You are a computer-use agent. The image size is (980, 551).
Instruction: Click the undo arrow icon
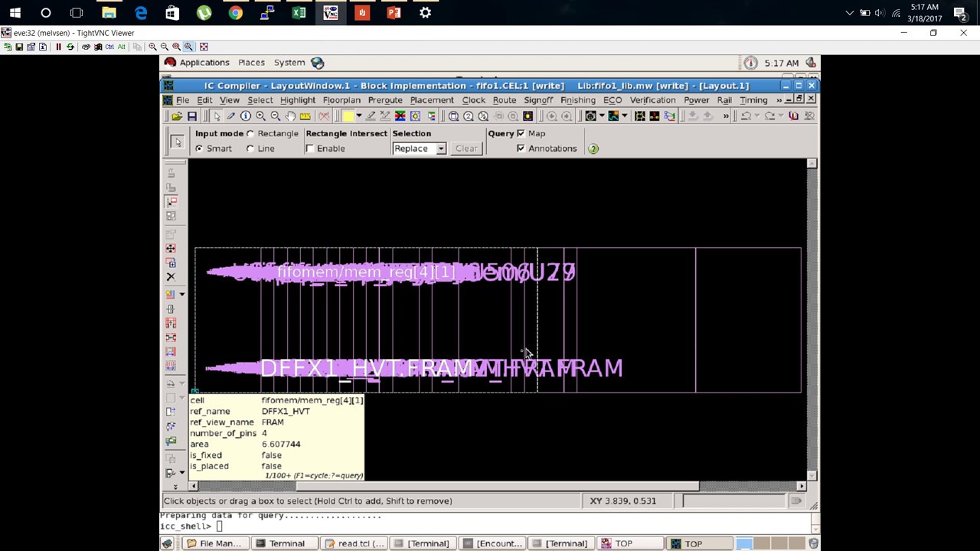[746, 116]
